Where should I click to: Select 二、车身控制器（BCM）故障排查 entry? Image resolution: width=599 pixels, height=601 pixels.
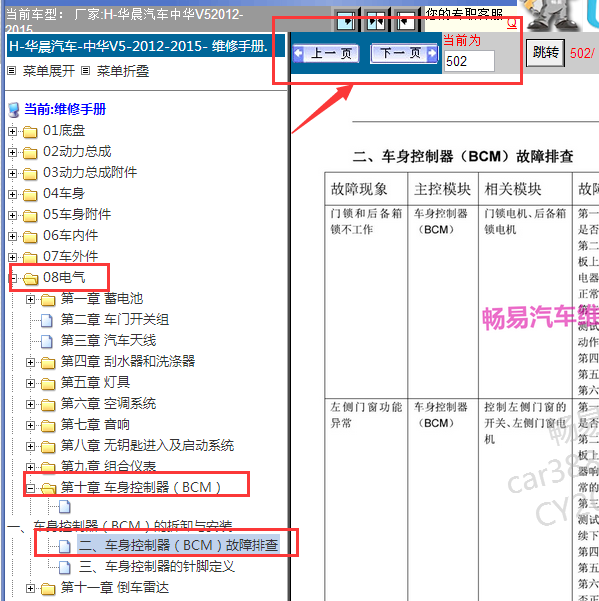pos(179,545)
